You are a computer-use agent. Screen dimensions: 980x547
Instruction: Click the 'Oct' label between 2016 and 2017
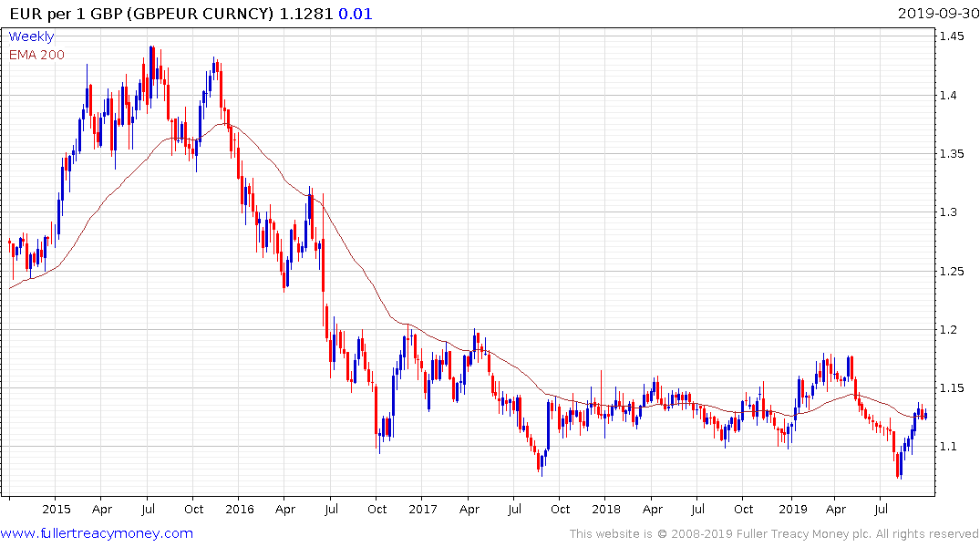click(x=377, y=509)
